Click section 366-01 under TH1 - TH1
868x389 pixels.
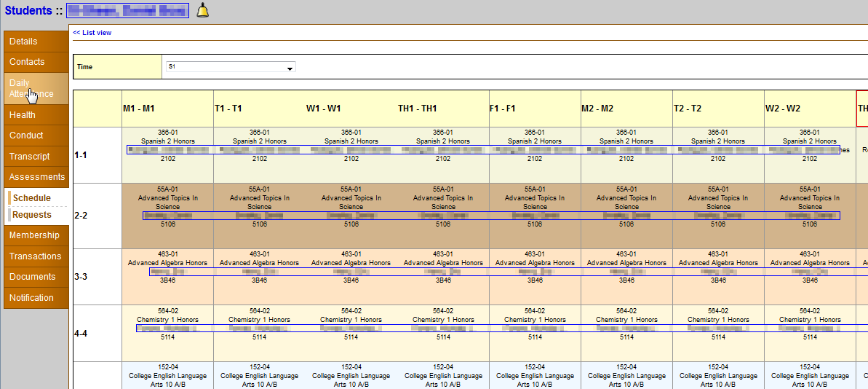click(443, 133)
